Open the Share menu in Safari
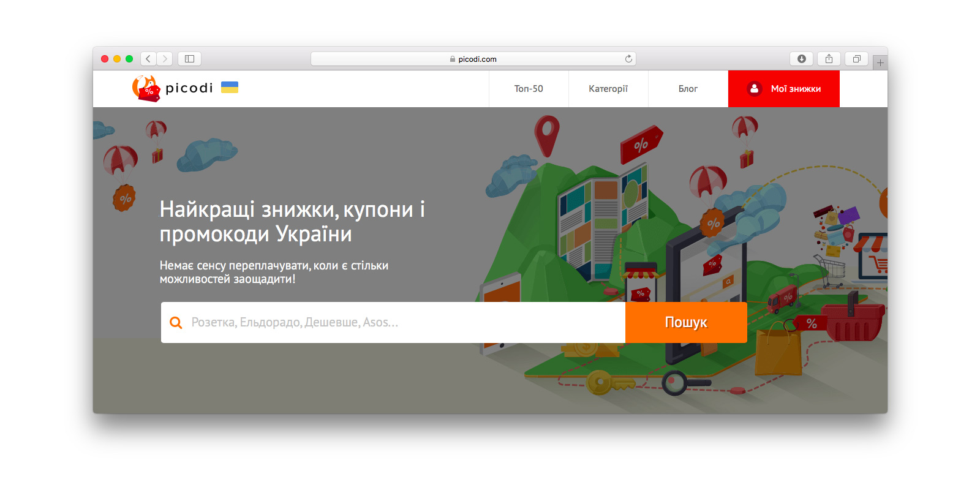Viewport: 980px width, 490px height. click(x=829, y=59)
